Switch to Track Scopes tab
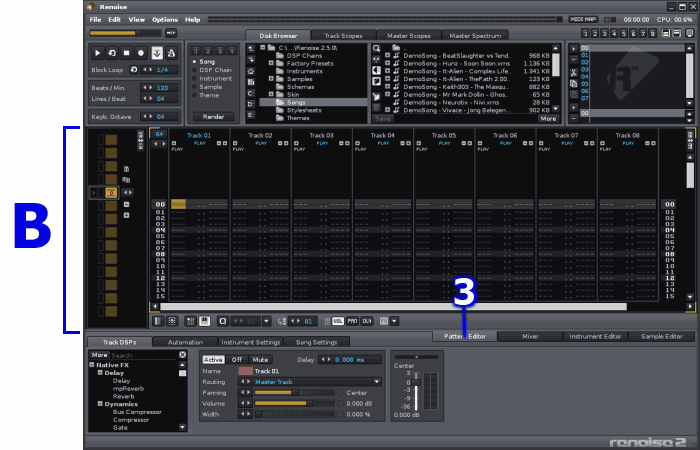This screenshot has height=450, width=700. click(x=343, y=36)
